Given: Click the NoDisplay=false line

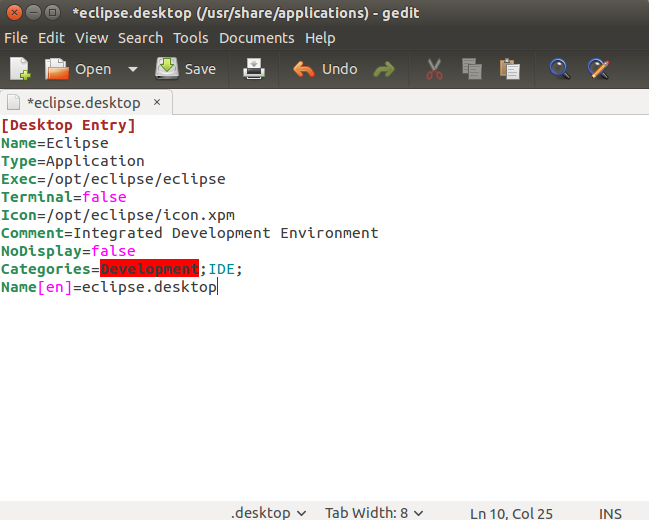Looking at the screenshot, I should [x=68, y=251].
